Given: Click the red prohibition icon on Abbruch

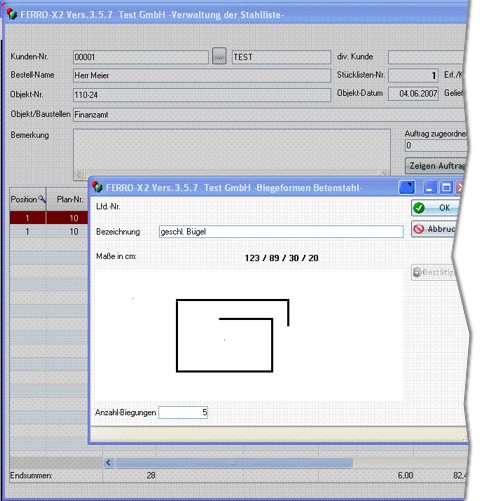Looking at the screenshot, I should point(419,229).
